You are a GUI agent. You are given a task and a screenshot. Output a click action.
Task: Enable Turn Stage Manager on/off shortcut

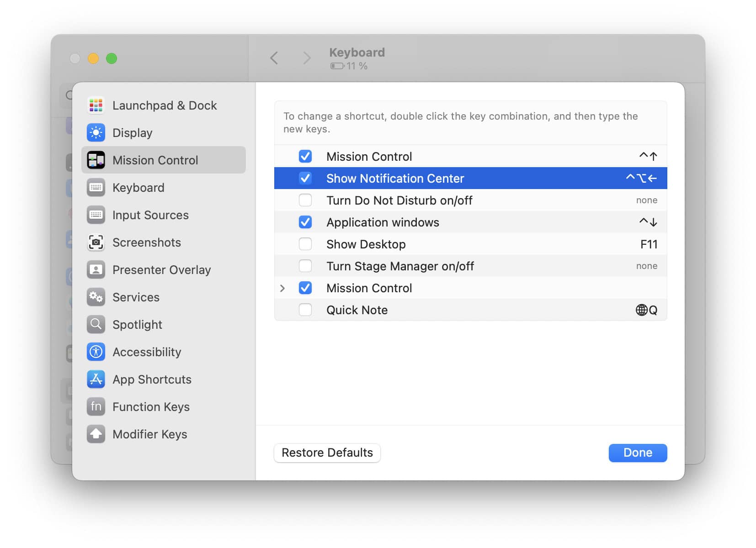click(305, 266)
